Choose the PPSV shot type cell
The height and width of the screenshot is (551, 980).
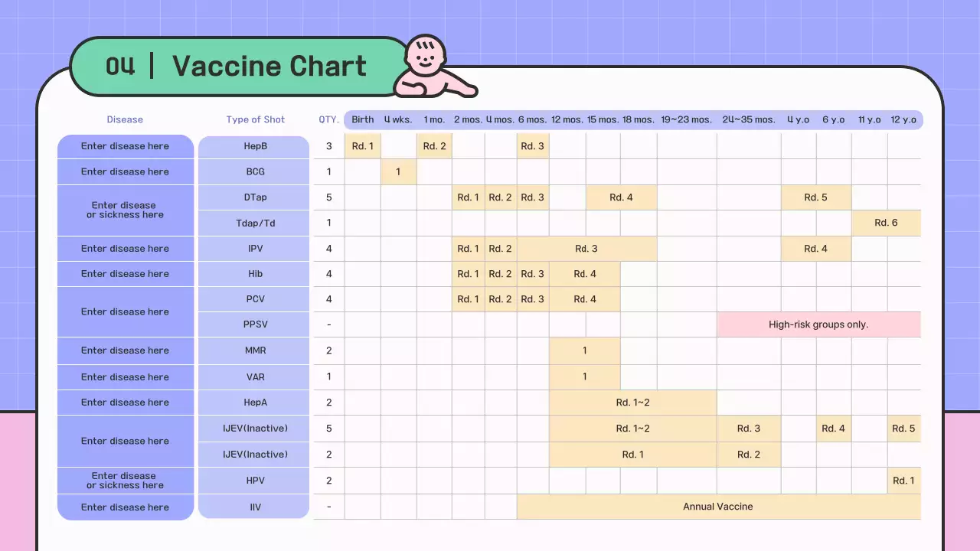tap(255, 324)
